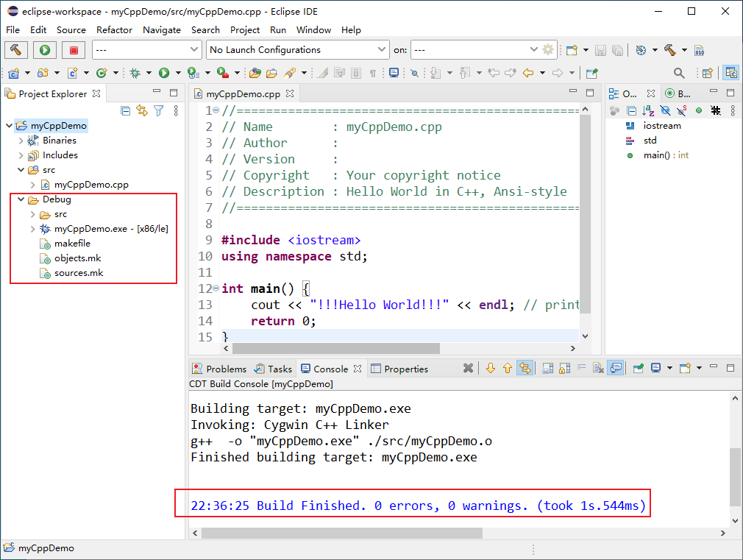Select iostream in Outline view

(x=662, y=126)
